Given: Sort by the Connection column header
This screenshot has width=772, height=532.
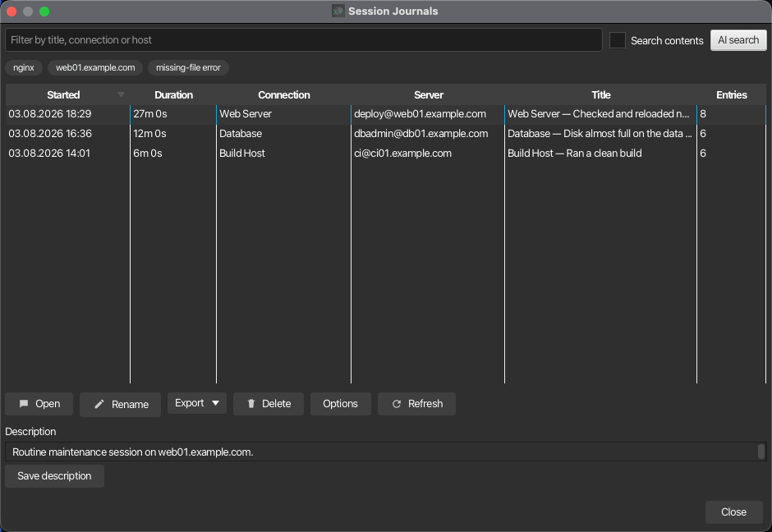Looking at the screenshot, I should (284, 94).
